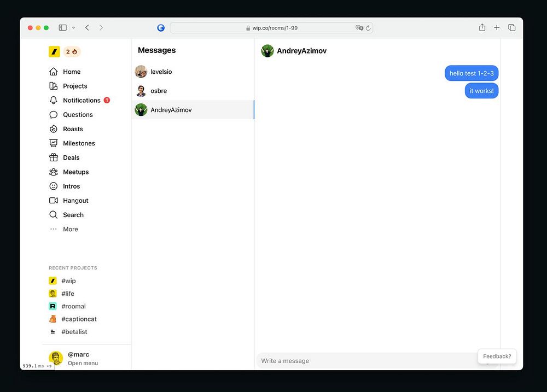Screen dimensions: 547x392
Task: Click the blue extension icon beside address bar
Action: (161, 27)
